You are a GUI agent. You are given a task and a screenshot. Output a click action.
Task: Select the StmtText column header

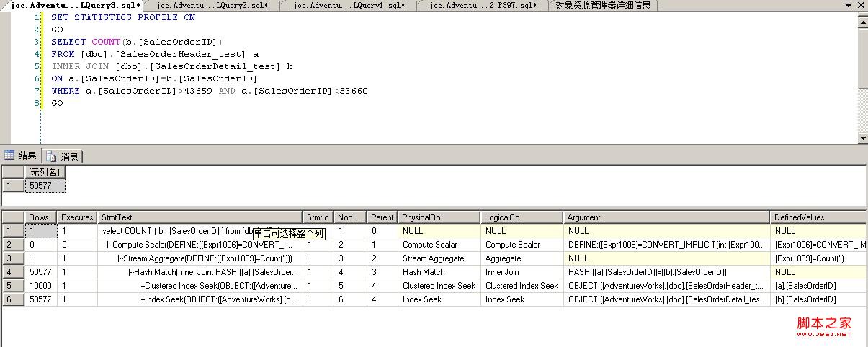pos(200,217)
